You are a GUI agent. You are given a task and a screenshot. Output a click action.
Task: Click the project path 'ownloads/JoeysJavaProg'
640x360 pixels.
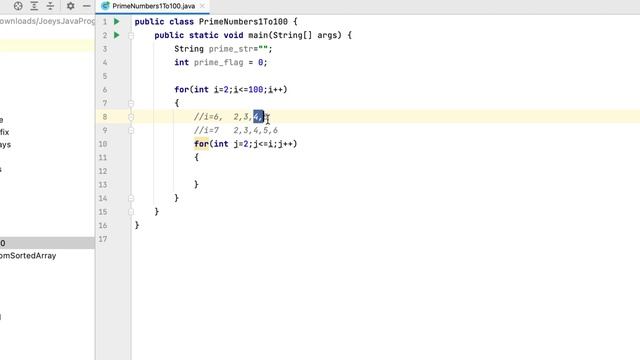[x=47, y=21]
